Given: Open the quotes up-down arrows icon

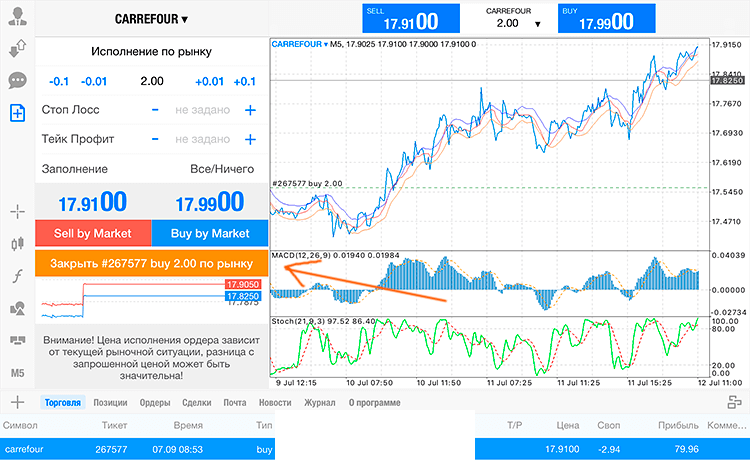Looking at the screenshot, I should pyautogui.click(x=18, y=49).
